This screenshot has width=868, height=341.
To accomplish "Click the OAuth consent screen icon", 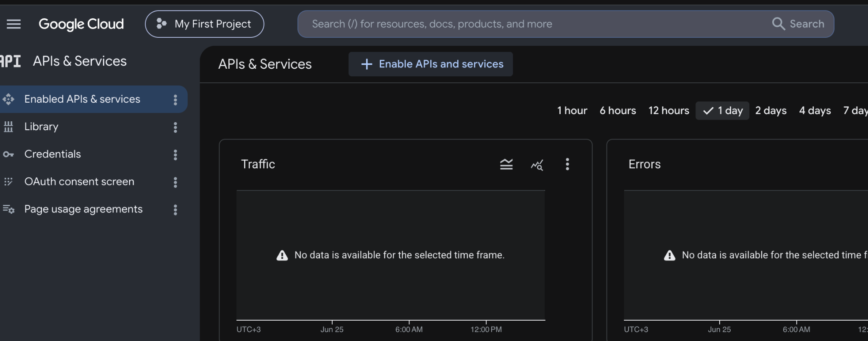I will (8, 182).
